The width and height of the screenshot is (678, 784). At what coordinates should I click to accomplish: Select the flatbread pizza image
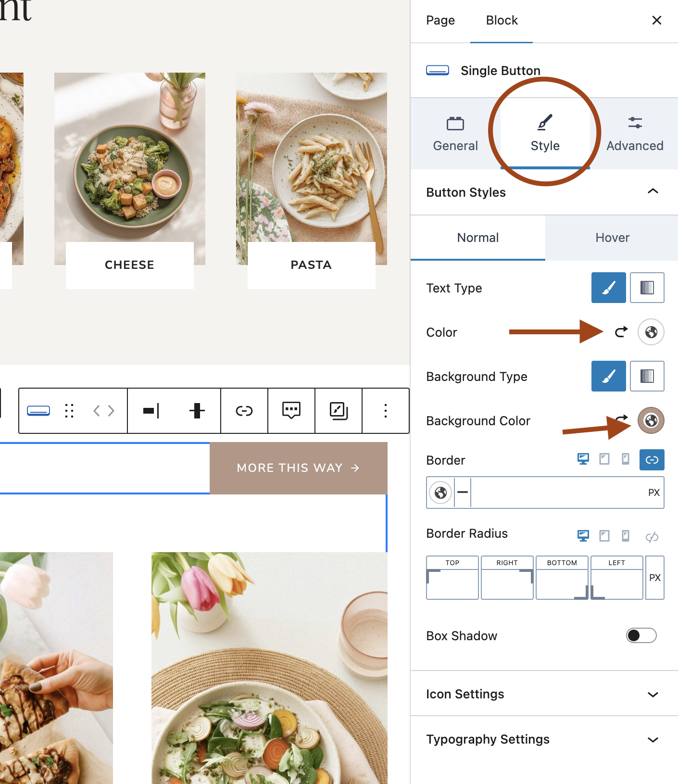(x=56, y=668)
